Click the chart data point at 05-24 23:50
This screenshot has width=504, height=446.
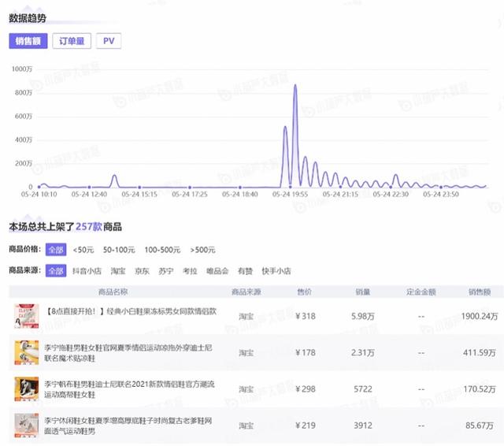441,187
